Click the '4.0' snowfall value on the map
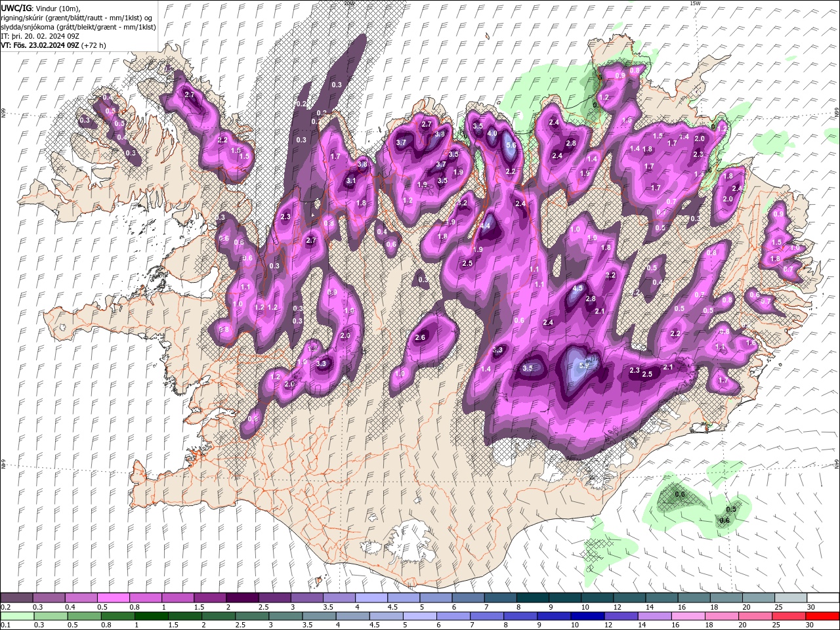This screenshot has width=840, height=630. (x=492, y=133)
